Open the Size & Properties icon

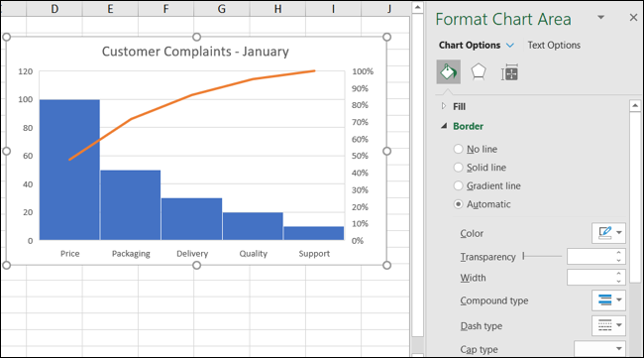(509, 72)
